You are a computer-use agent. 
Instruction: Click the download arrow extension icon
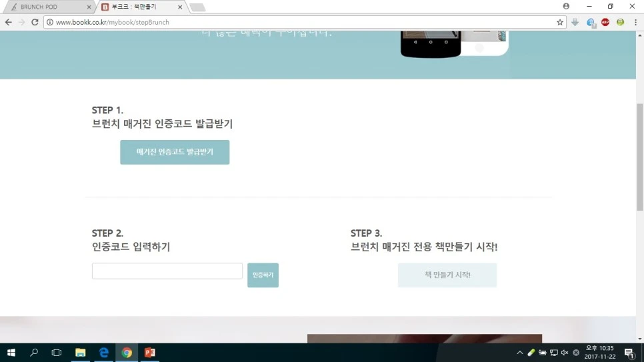(575, 22)
